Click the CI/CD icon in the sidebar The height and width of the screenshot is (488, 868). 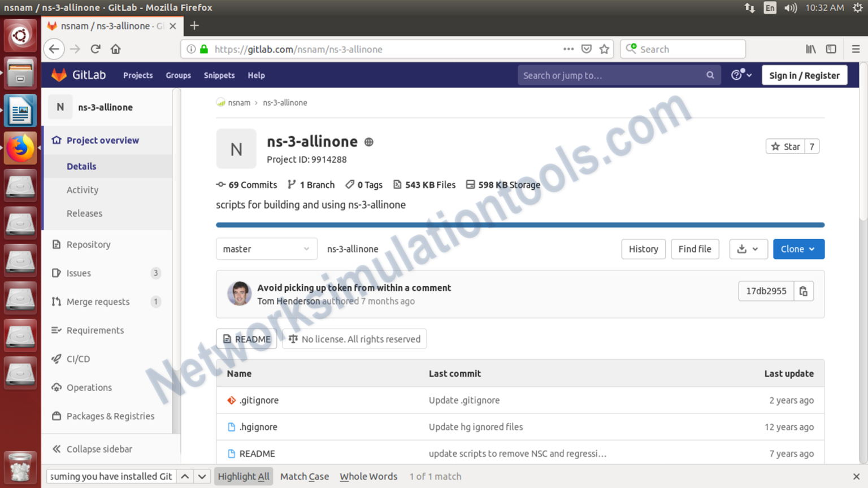56,359
